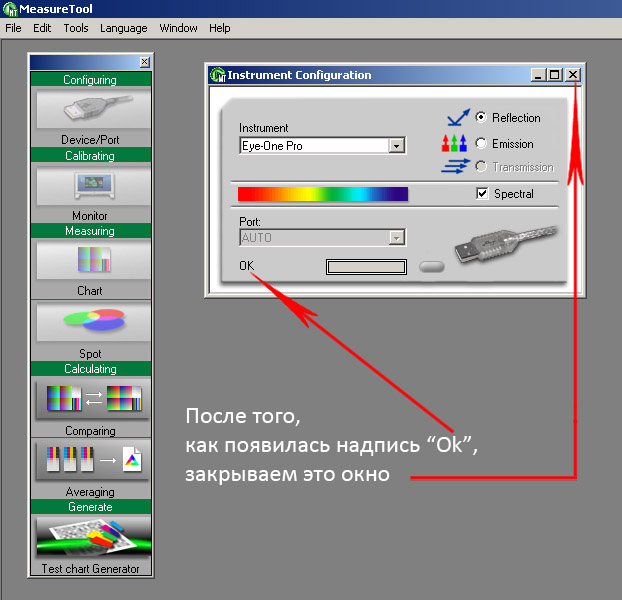Screen dimensions: 622x600
Task: Select the Reflection measurement mode
Action: click(481, 117)
